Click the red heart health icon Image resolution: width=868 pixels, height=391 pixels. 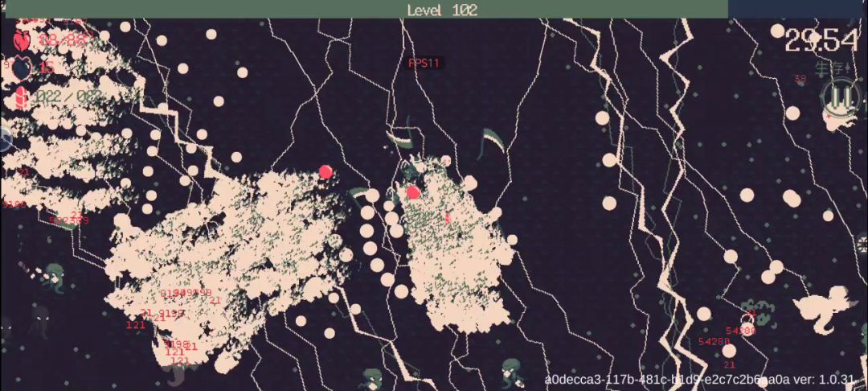click(22, 39)
